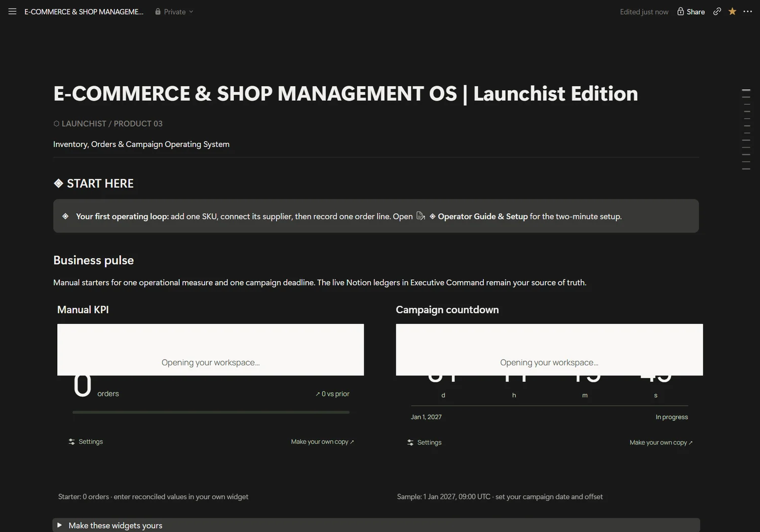
Task: Click Inventory, Orders & Campaign subtitle
Action: click(x=141, y=144)
